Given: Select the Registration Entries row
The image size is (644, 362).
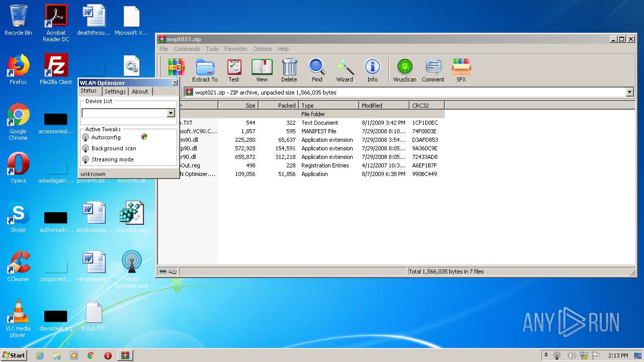Looking at the screenshot, I should pyautogui.click(x=301, y=165).
